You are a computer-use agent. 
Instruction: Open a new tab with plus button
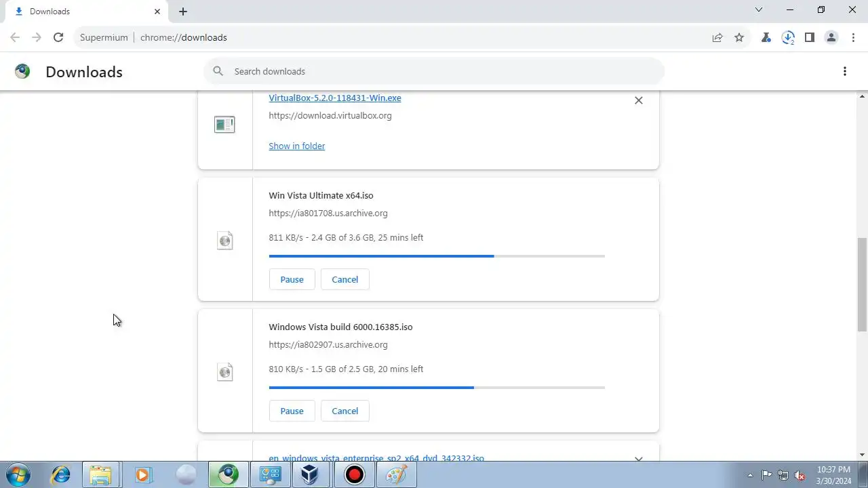(183, 12)
